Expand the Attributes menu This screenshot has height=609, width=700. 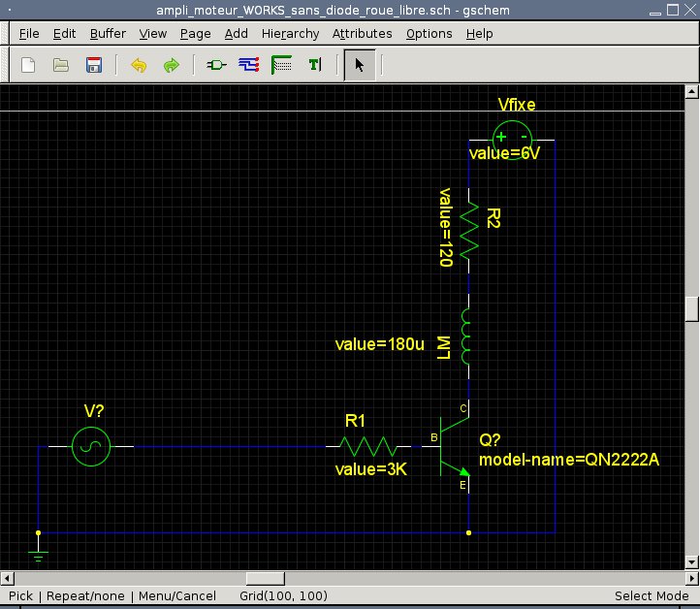click(362, 33)
